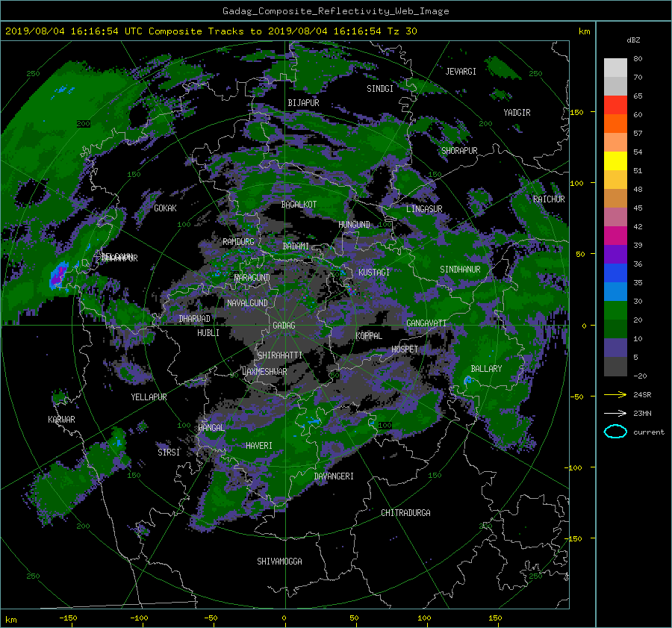The height and width of the screenshot is (628, 672).
Task: Pick the light grey 70-80 dBZ swatch
Action: coord(615,68)
